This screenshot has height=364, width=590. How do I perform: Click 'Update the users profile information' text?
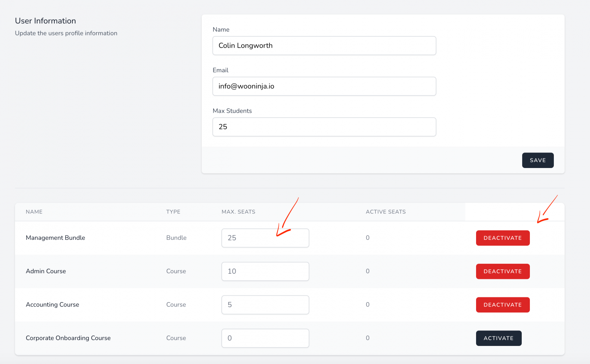click(66, 33)
